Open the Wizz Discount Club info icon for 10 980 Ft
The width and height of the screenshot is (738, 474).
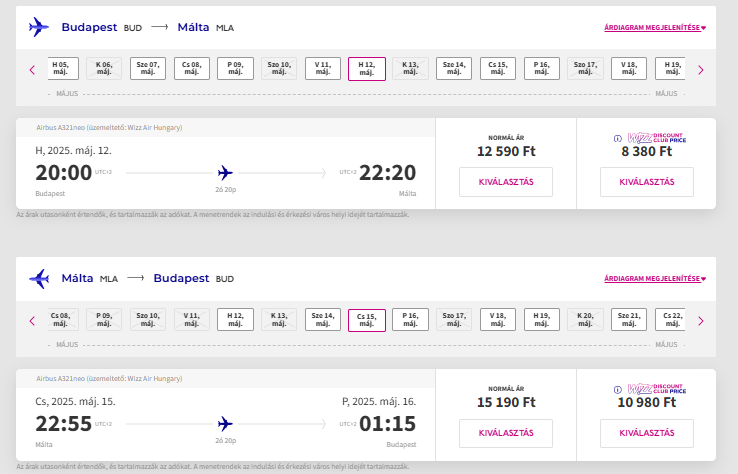click(618, 389)
